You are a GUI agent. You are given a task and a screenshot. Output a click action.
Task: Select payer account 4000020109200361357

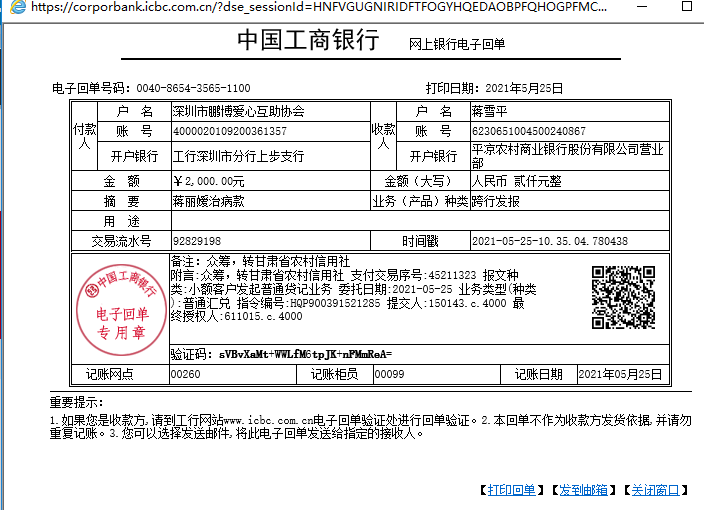tap(230, 131)
